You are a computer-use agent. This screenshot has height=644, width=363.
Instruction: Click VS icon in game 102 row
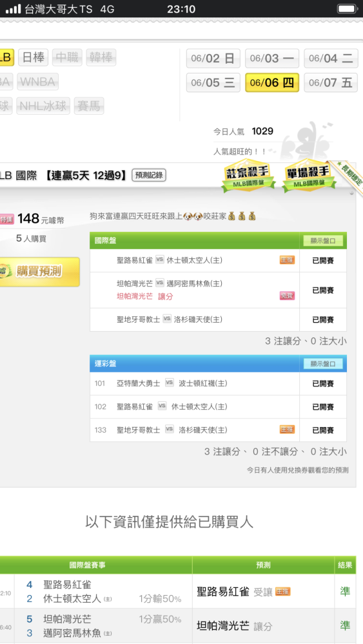coord(162,406)
